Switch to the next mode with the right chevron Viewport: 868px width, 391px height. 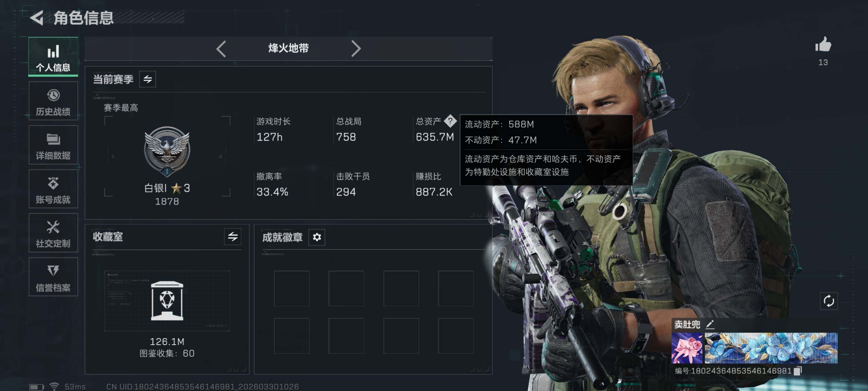tap(356, 49)
